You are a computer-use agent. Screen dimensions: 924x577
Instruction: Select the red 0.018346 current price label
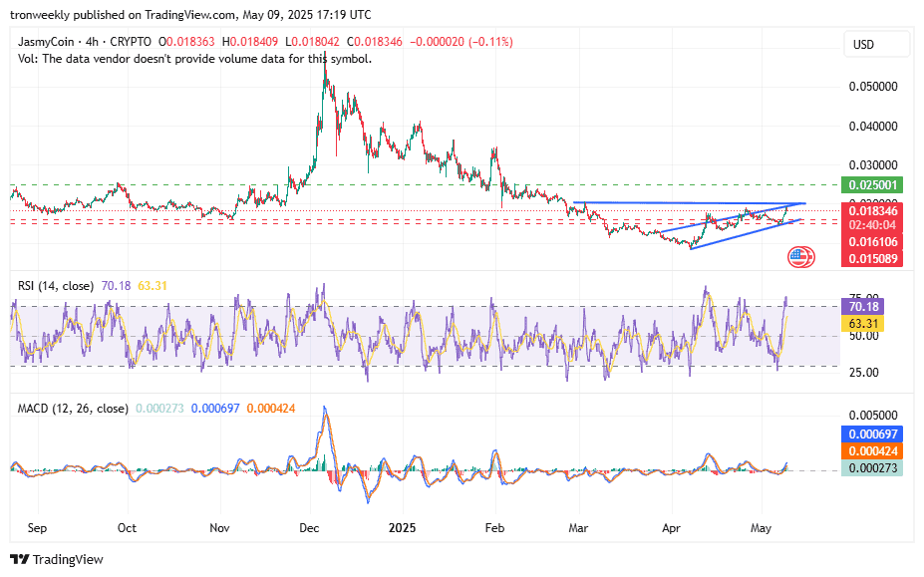(x=871, y=211)
